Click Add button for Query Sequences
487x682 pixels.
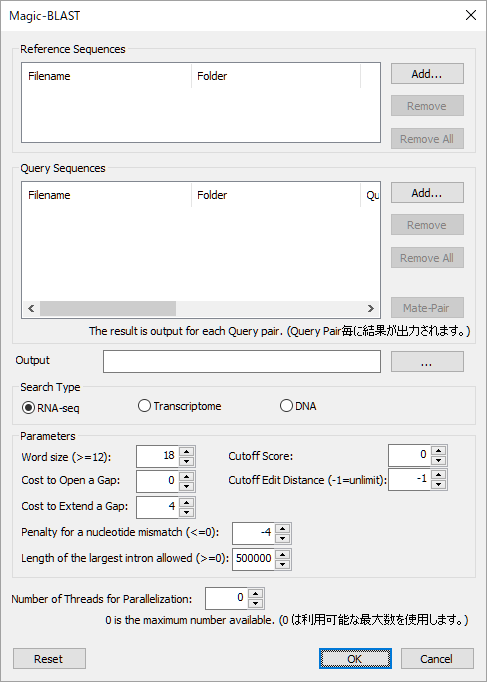pyautogui.click(x=427, y=193)
